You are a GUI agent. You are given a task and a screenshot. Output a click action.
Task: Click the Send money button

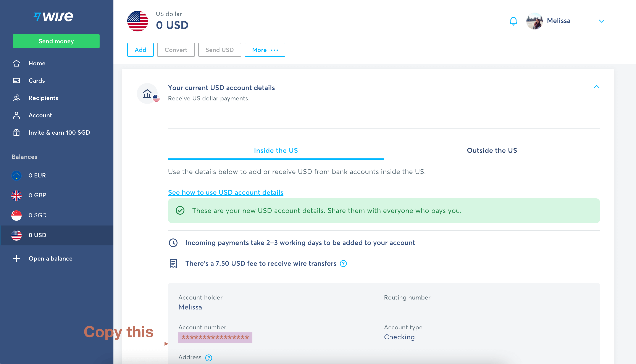click(x=56, y=41)
